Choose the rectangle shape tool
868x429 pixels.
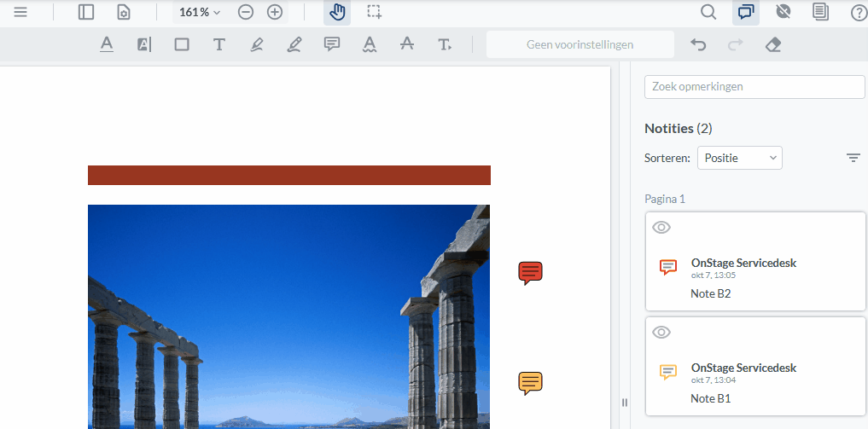(182, 44)
